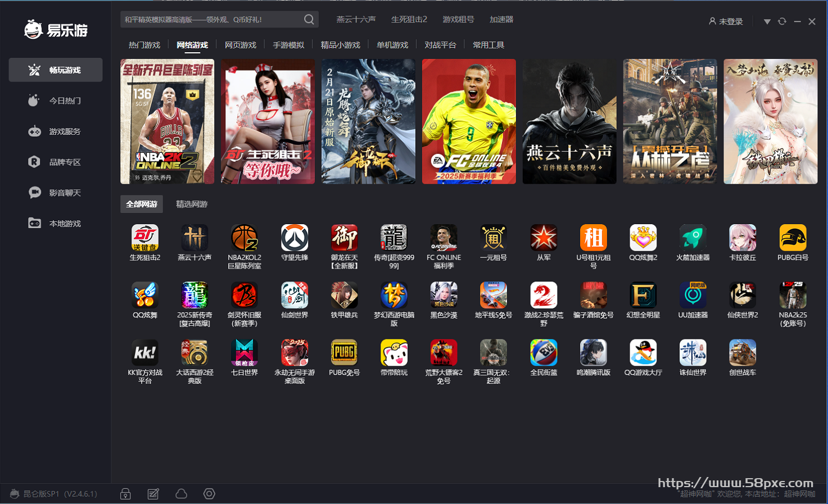
Task: Open 今日热门 in sidebar
Action: [56, 101]
